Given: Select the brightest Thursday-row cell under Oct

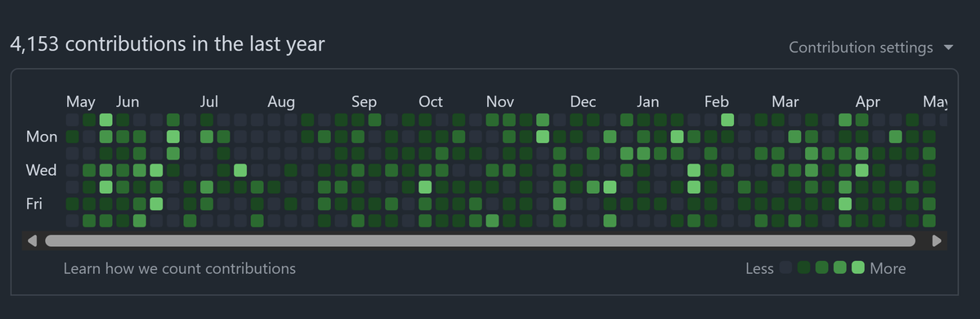Looking at the screenshot, I should 425,187.
